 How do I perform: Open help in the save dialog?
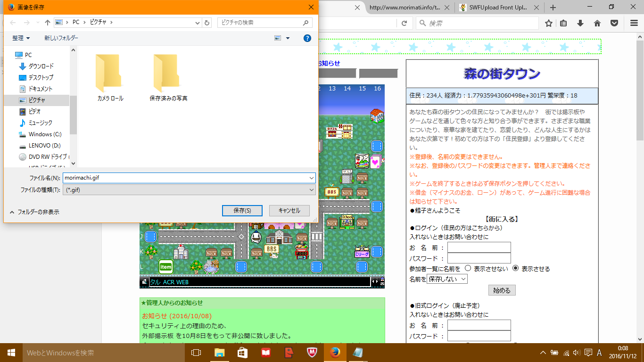[x=307, y=38]
